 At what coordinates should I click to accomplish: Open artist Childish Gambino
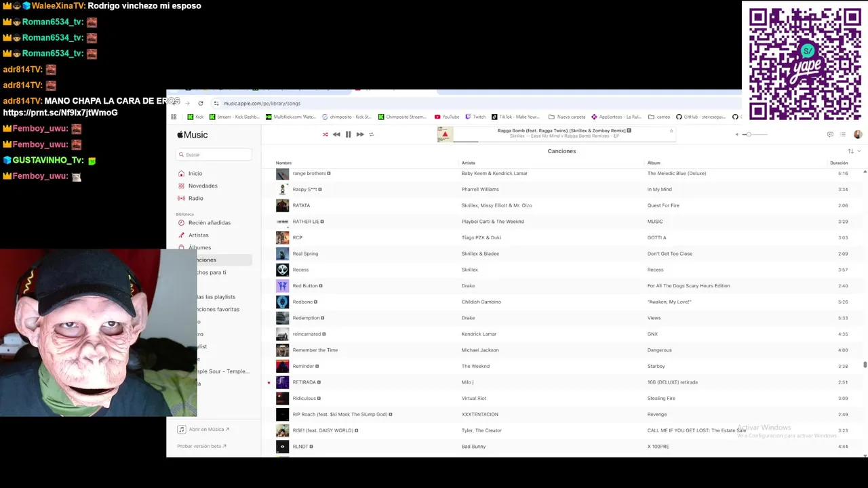[x=481, y=302]
